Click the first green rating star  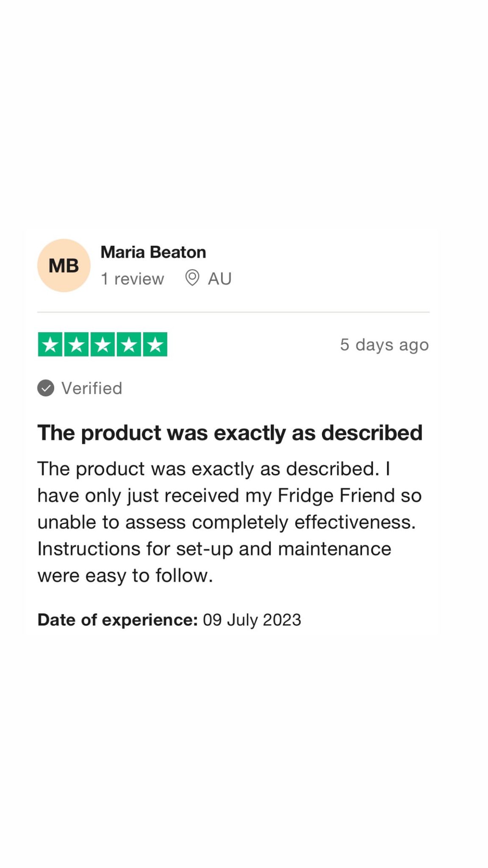pyautogui.click(x=50, y=344)
